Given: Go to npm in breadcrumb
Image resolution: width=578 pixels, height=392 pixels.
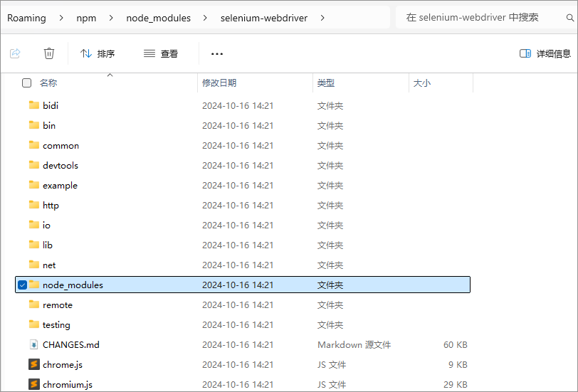Looking at the screenshot, I should coord(86,18).
